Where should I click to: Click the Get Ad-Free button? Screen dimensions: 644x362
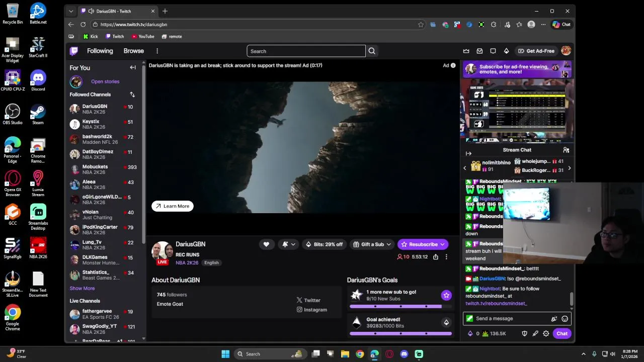536,51
